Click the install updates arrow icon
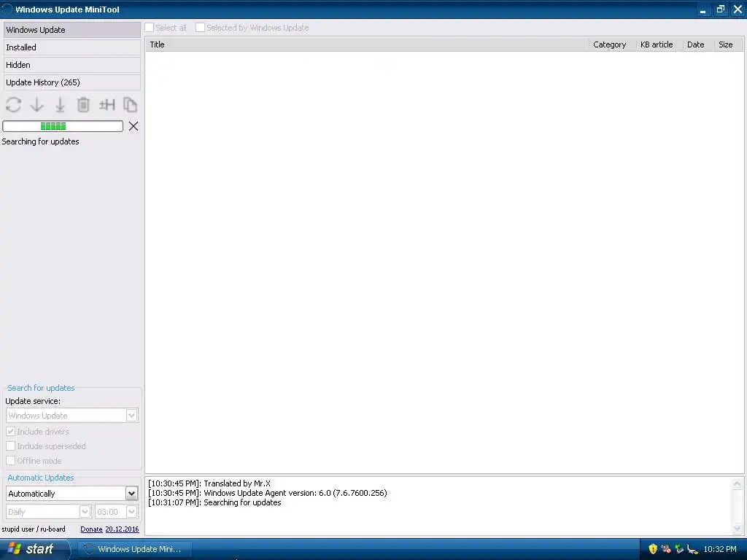 tap(60, 105)
